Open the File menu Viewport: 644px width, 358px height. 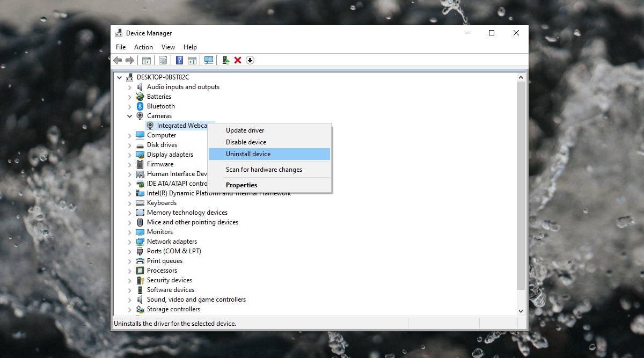coord(121,47)
